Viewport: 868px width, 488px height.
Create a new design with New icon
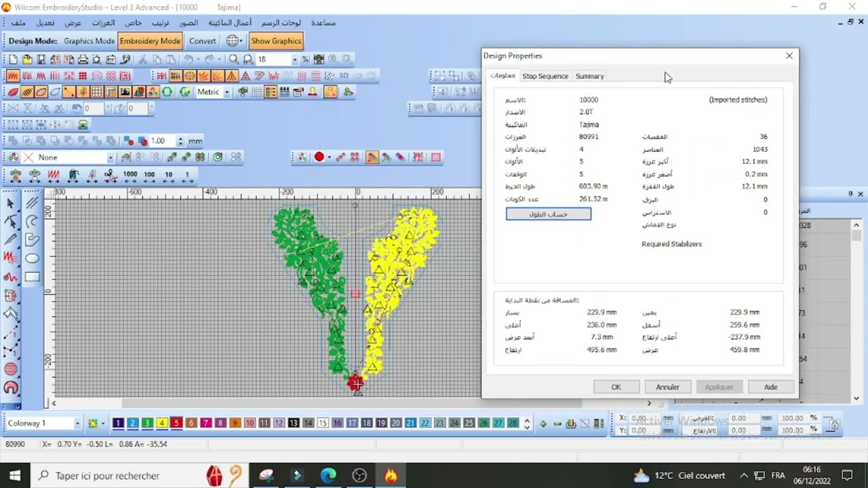click(12, 60)
